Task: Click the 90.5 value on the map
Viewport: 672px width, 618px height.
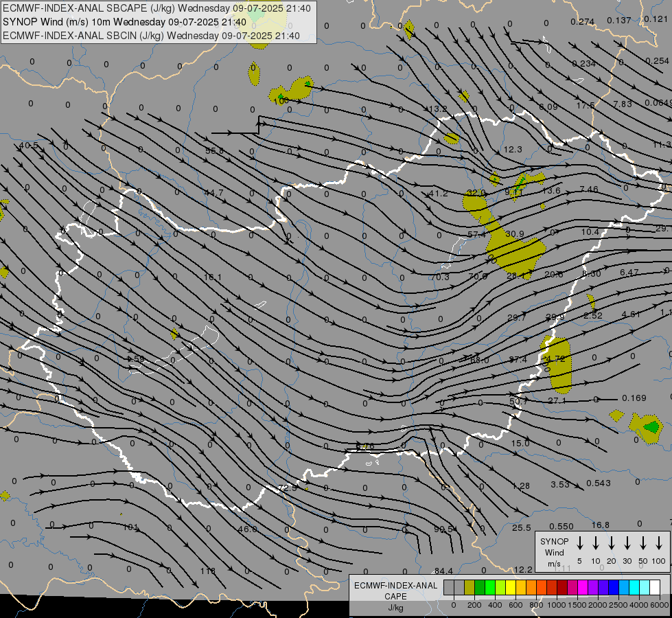Action: coord(443,529)
